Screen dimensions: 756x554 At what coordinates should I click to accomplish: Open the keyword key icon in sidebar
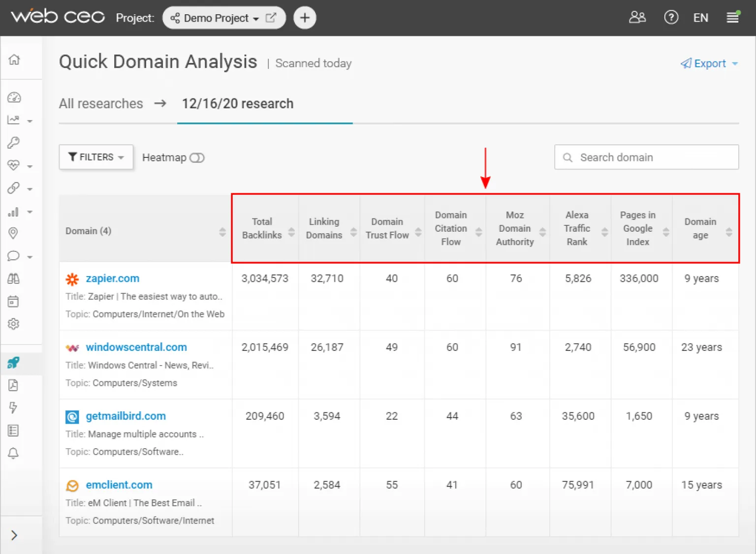coord(13,143)
